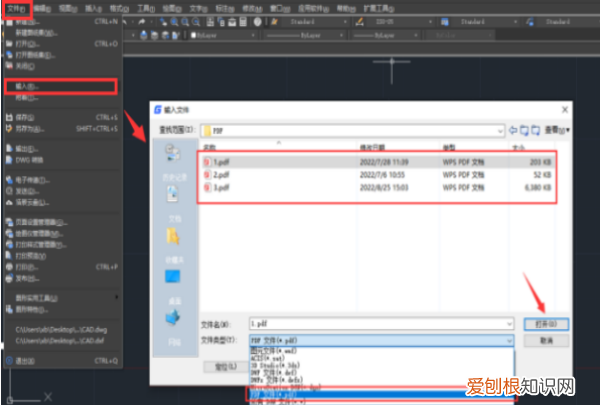Select ACIS(*.sat) in type list
Image resolution: width=600 pixels, height=405 pixels.
[x=381, y=358]
